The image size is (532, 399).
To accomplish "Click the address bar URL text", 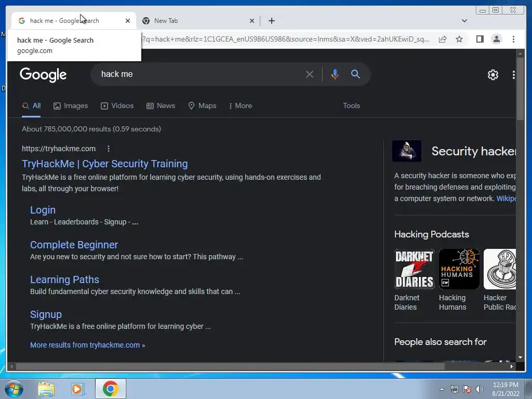I will [285, 39].
